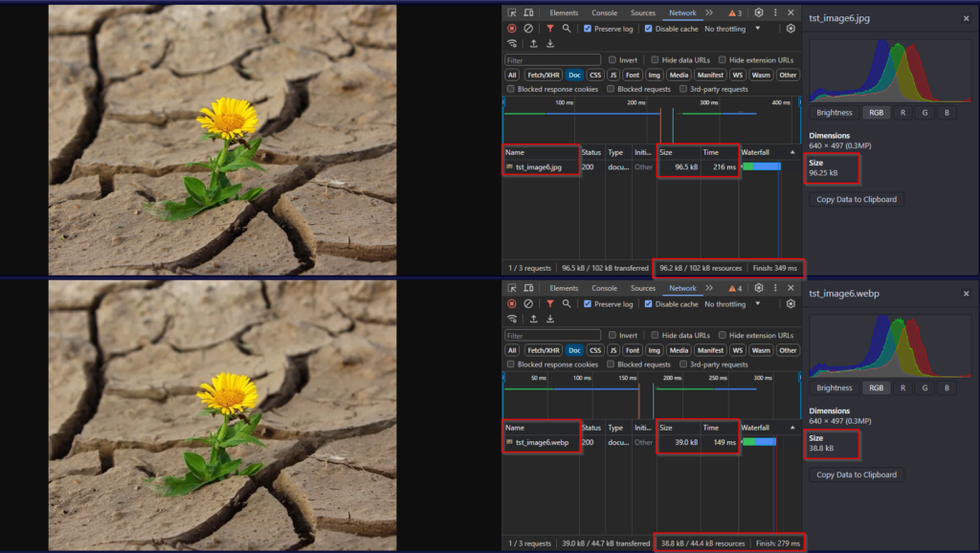Select the tst_image6.jpg request row
This screenshot has height=553, width=980.
tap(651, 166)
